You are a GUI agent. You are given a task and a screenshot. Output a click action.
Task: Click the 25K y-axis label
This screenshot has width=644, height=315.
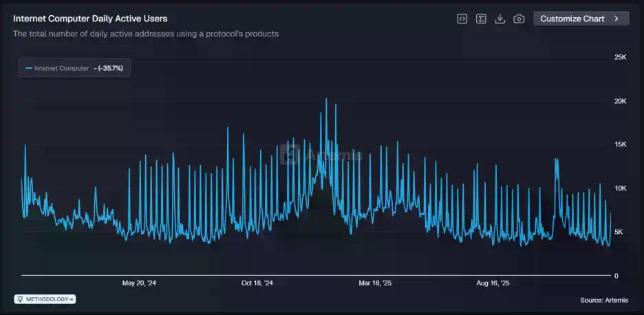(x=620, y=57)
